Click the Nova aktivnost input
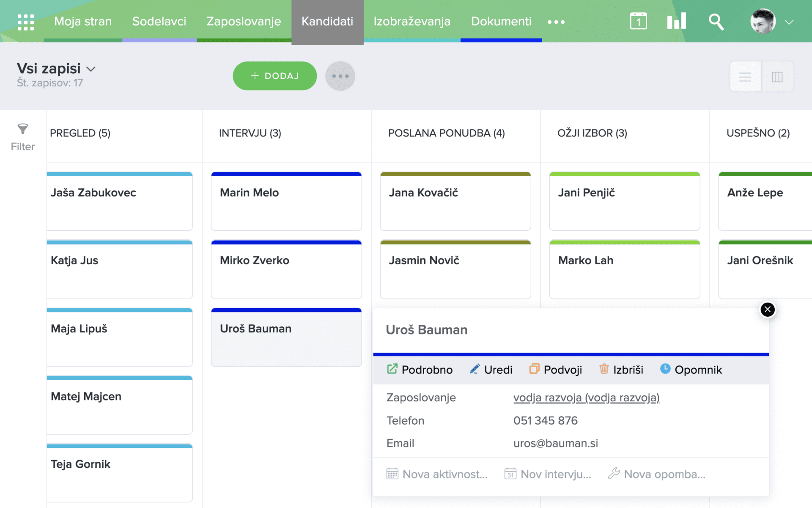This screenshot has width=812, height=508. click(445, 474)
